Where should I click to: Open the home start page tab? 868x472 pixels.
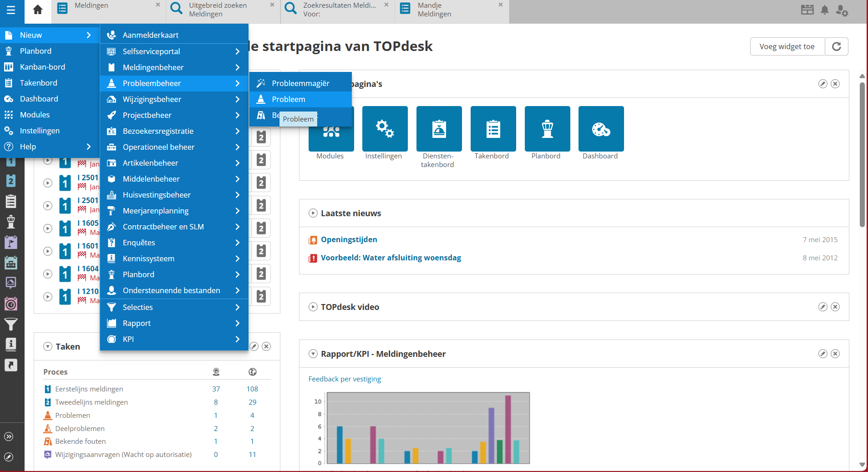38,10
